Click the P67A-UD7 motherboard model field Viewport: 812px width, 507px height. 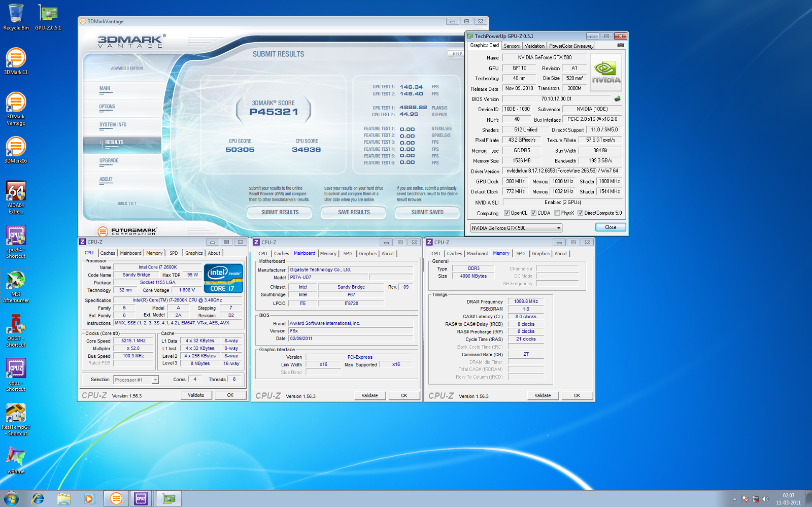[x=328, y=277]
